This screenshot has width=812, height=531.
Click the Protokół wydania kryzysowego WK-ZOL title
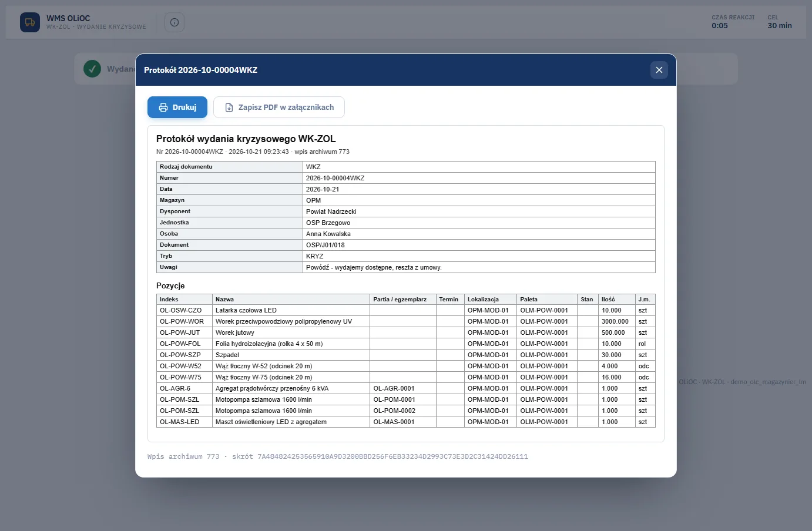(246, 139)
